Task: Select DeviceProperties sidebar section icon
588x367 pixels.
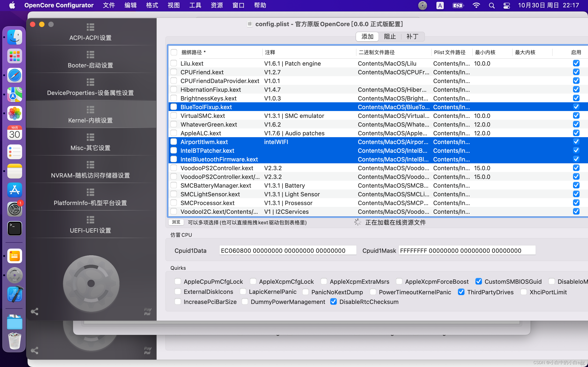Action: click(90, 82)
